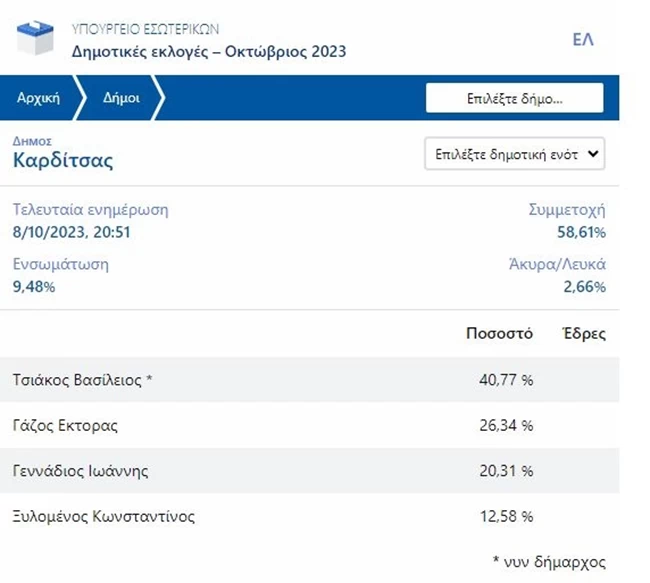650x583 pixels.
Task: Open the Δήμοι breadcrumb tab
Action: 121,98
